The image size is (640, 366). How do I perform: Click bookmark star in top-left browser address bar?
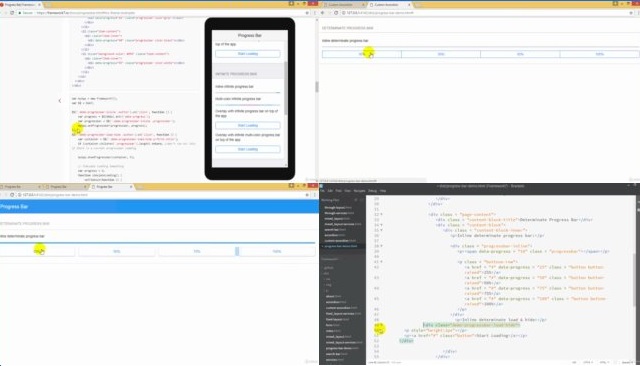307,13
